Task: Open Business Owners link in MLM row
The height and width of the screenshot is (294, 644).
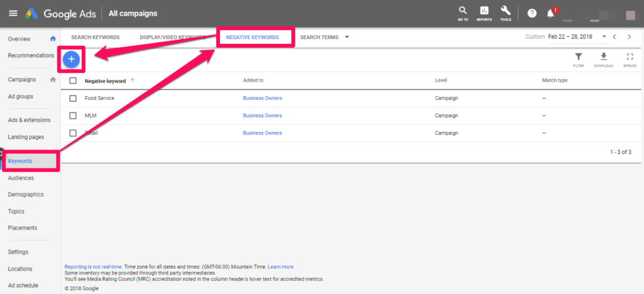Action: click(262, 116)
